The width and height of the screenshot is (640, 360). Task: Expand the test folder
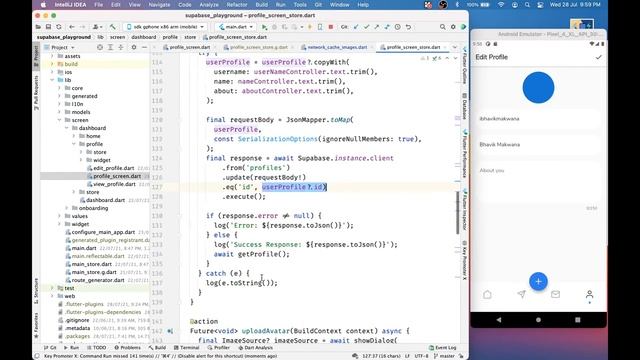click(52, 288)
